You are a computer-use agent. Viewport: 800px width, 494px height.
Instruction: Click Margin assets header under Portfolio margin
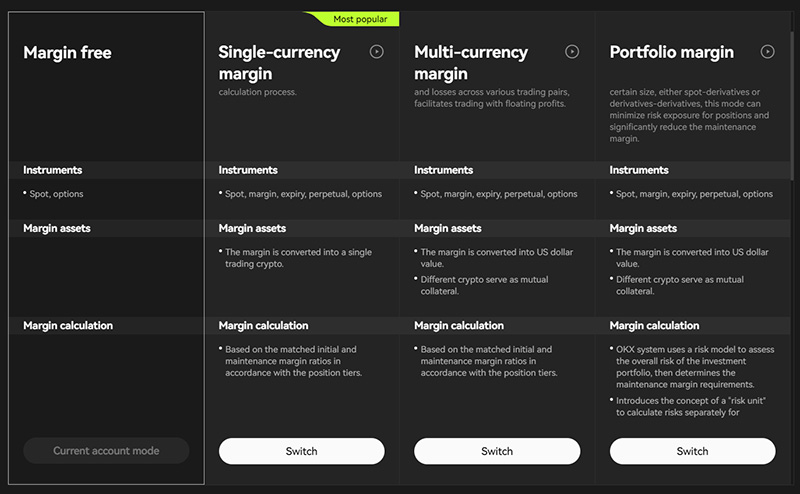point(643,229)
